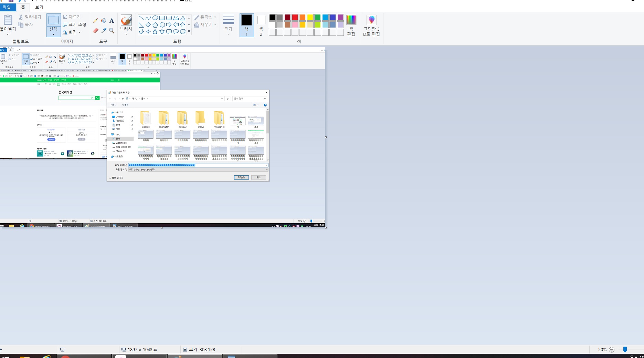644x358 pixels.
Task: Open 색 편집 edit colors dialog
Action: [351, 25]
